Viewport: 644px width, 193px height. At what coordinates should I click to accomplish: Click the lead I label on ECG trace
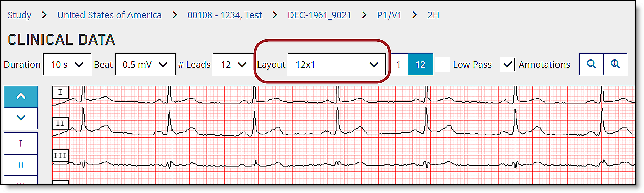[61, 92]
